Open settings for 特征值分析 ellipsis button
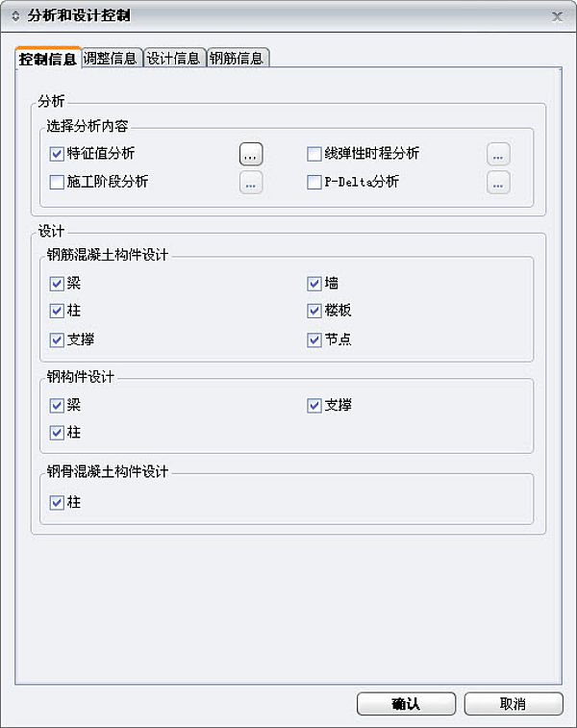This screenshot has height=728, width=577. tap(250, 154)
